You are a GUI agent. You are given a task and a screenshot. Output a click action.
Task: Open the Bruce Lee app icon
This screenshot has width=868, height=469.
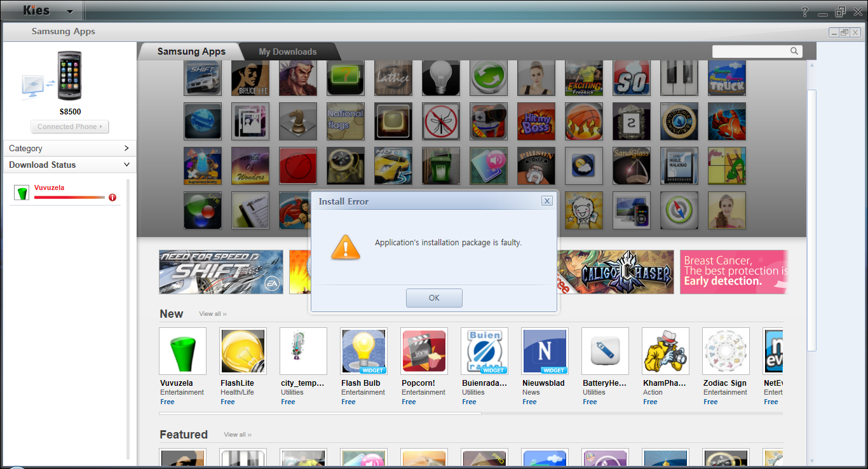pyautogui.click(x=250, y=77)
